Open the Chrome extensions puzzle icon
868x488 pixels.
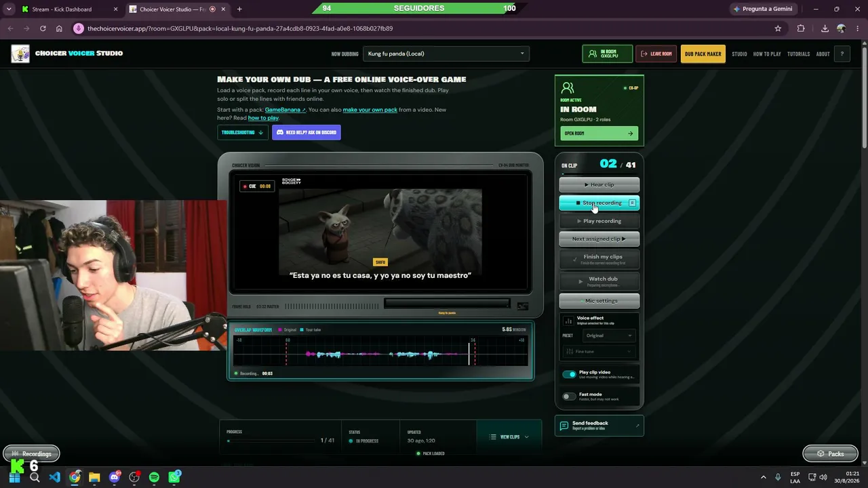click(x=801, y=28)
